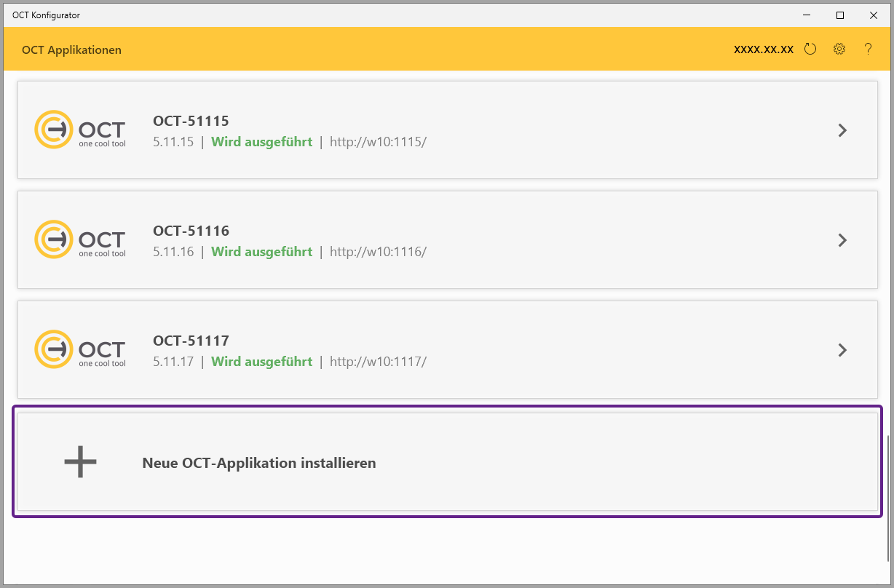Image resolution: width=894 pixels, height=588 pixels.
Task: Expand OCT-51117 with its chevron arrow
Action: [x=842, y=350]
